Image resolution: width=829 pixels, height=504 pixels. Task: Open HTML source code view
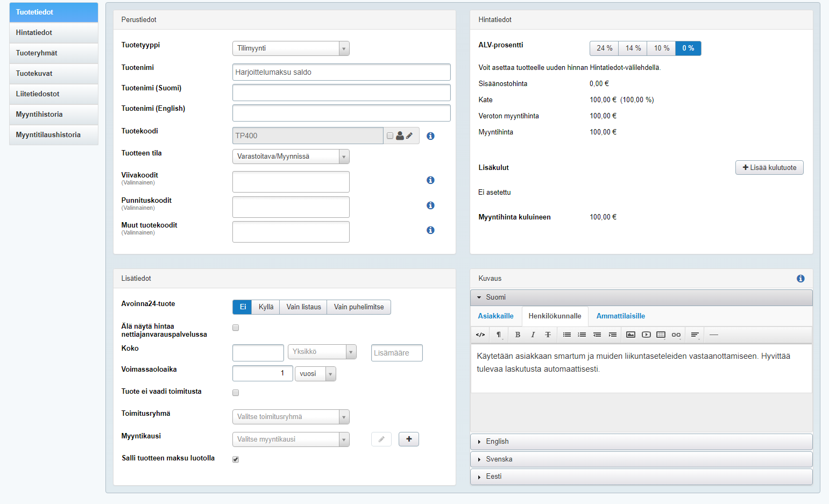point(480,335)
